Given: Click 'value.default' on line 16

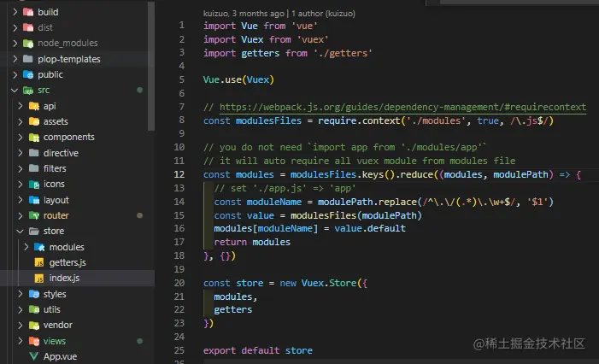Looking at the screenshot, I should (x=370, y=228).
